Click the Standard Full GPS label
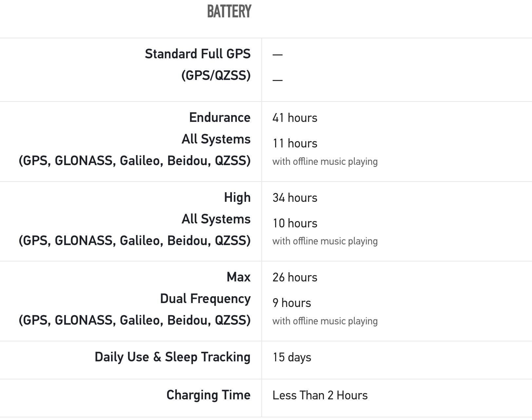The height and width of the screenshot is (420, 532). point(198,54)
